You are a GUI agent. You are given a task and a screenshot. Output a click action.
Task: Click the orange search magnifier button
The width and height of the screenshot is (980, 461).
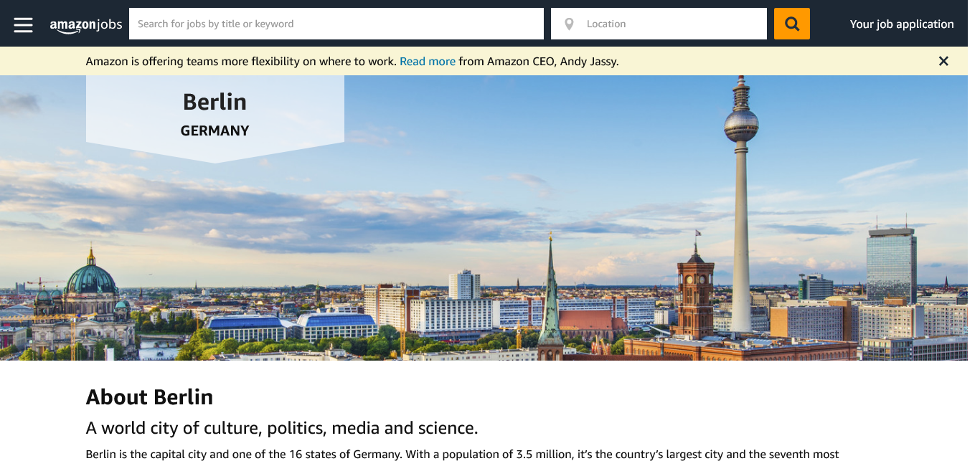[791, 24]
